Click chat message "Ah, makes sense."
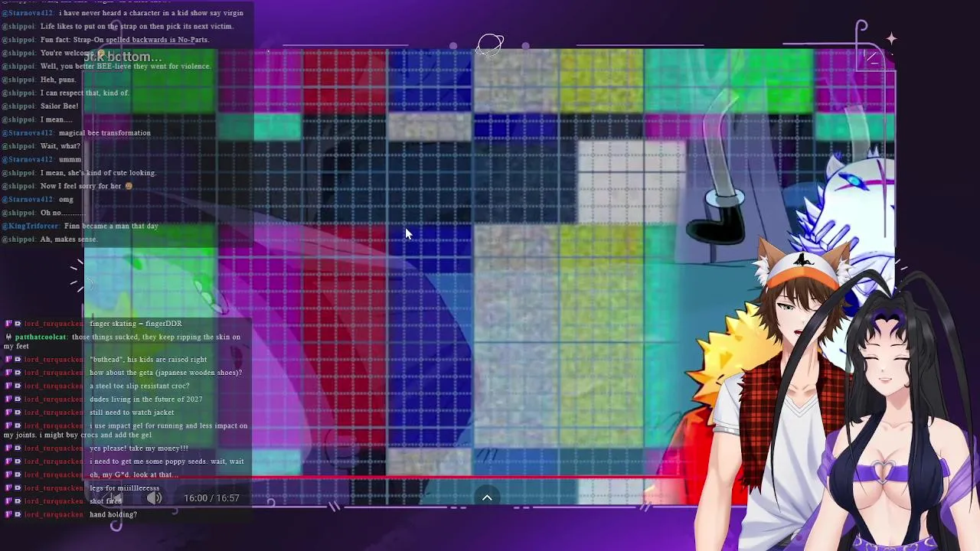The height and width of the screenshot is (551, 980). (69, 240)
